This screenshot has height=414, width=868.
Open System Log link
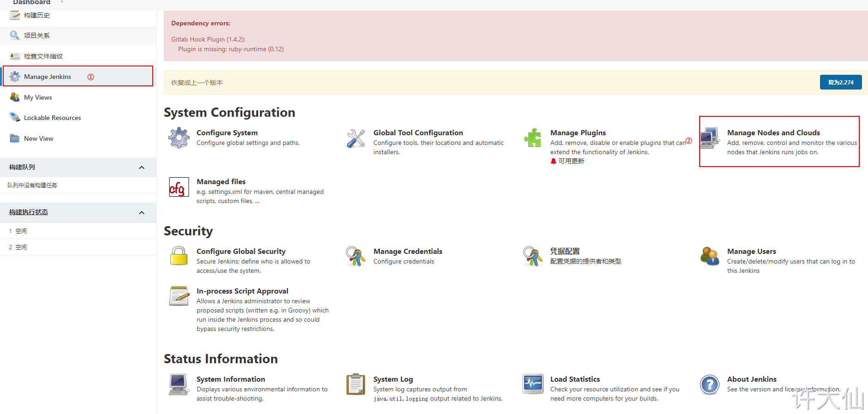click(x=393, y=379)
